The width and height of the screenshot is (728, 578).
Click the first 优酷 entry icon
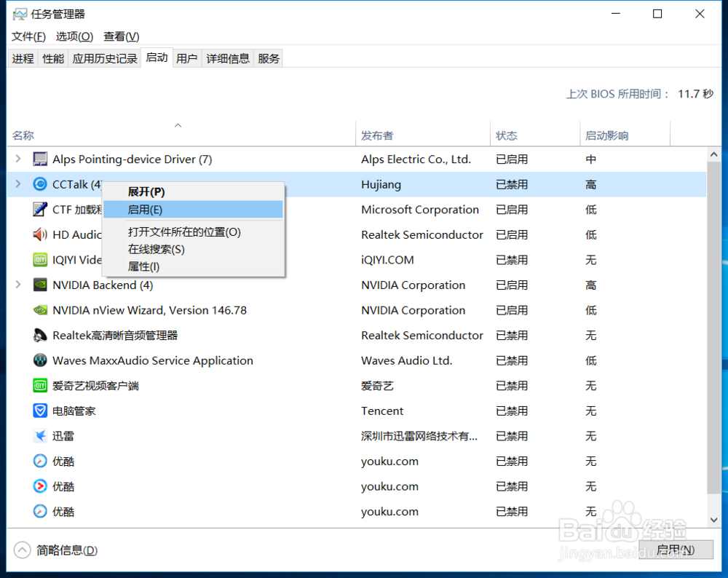(x=40, y=461)
